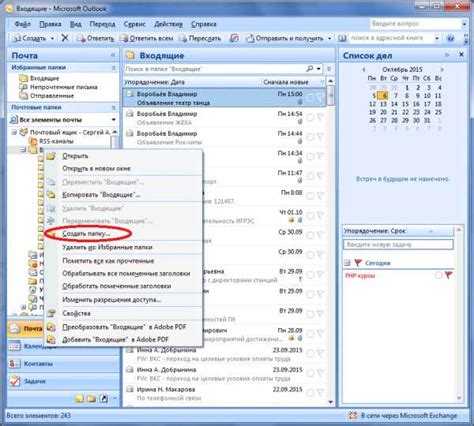Select the Непрочтенные письма favorite folder
Screen dimensions: 474x426
coord(63,87)
